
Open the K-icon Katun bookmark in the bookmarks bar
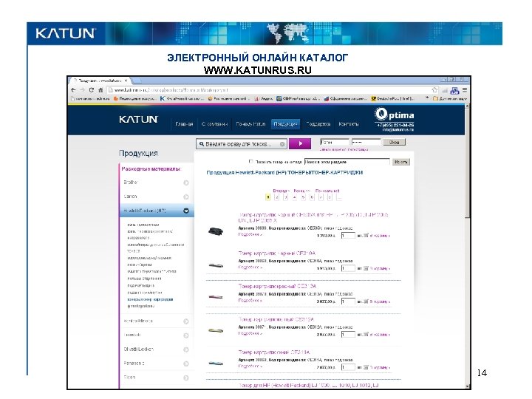182,99
